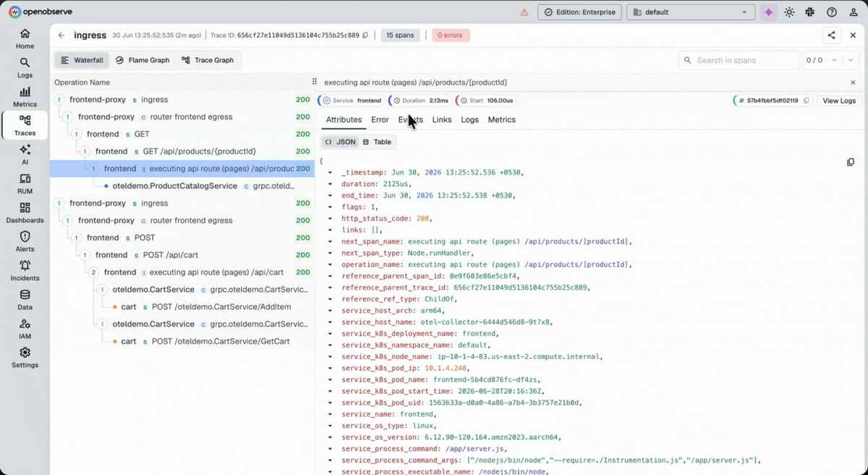Copy span ID 57b4fbbf5df02119
This screenshot has height=475, width=868.
click(x=807, y=101)
